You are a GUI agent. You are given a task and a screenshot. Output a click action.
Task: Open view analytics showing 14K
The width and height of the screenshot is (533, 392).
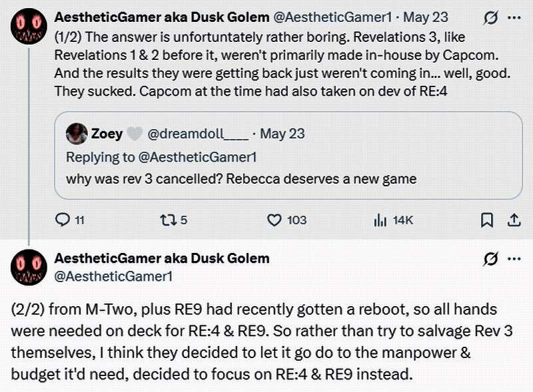(x=381, y=220)
